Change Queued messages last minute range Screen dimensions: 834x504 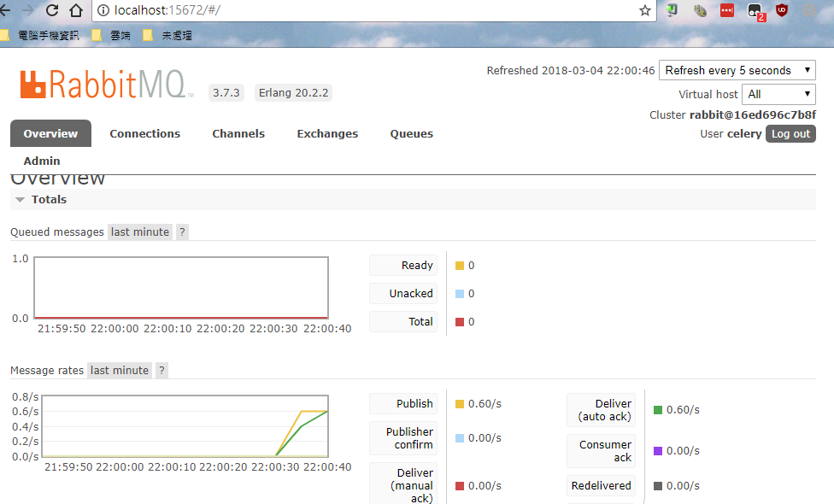[140, 231]
